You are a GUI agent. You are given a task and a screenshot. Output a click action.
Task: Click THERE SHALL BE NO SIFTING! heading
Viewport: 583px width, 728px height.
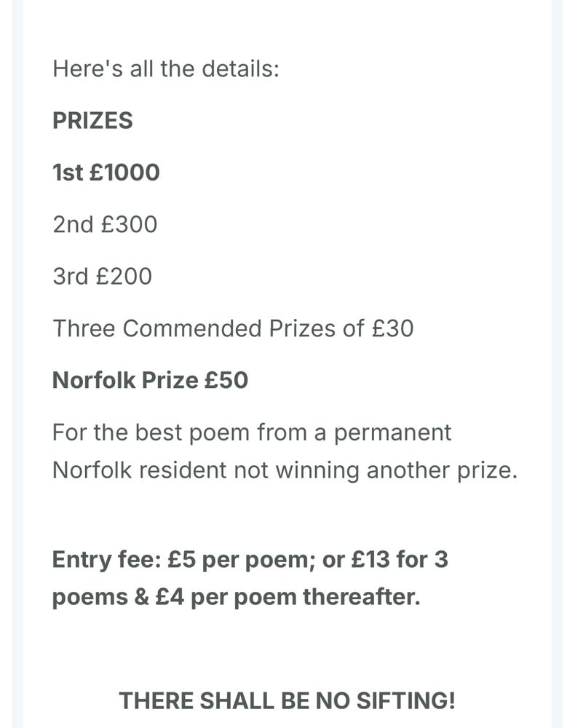click(x=287, y=700)
